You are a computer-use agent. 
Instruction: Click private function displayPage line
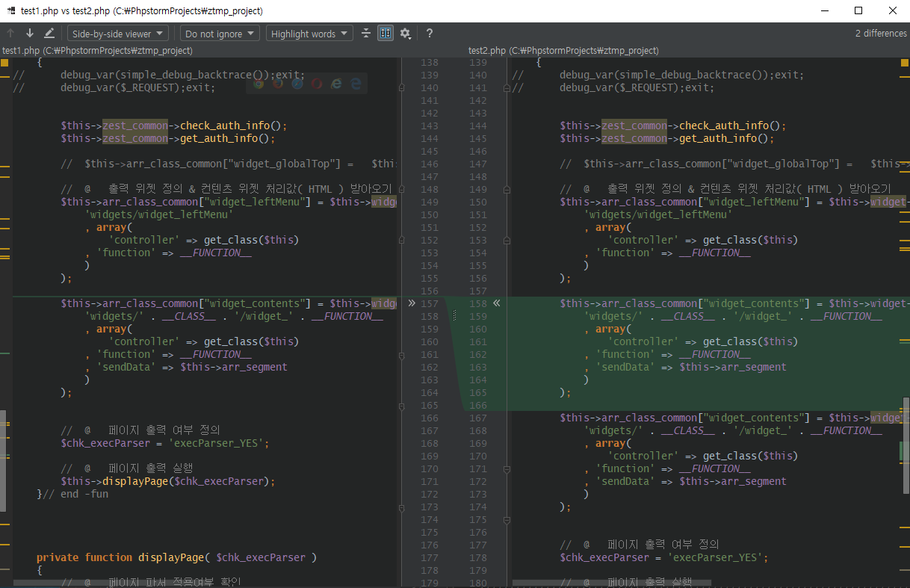click(177, 557)
